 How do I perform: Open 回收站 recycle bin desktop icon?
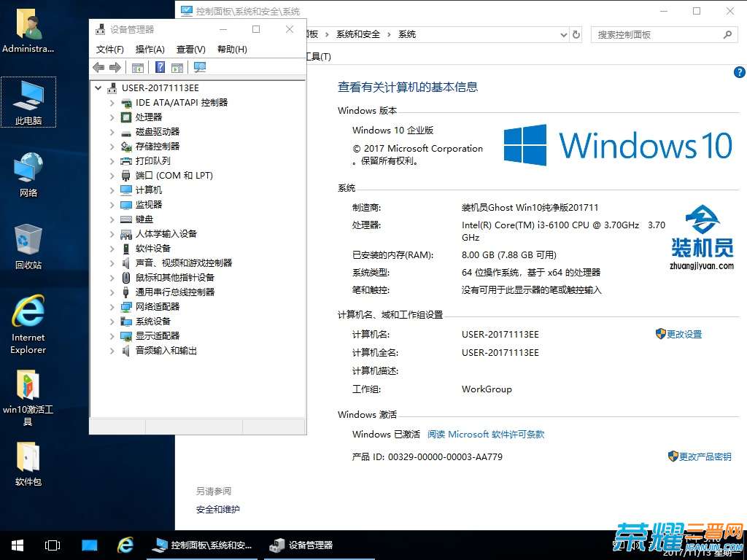click(28, 246)
